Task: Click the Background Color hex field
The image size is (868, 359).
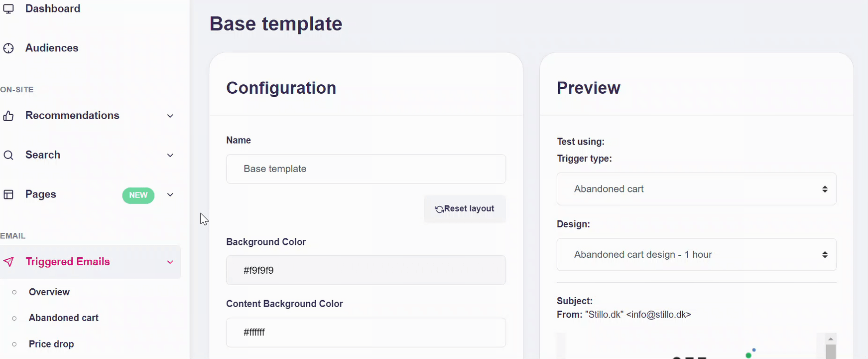Action: (366, 270)
